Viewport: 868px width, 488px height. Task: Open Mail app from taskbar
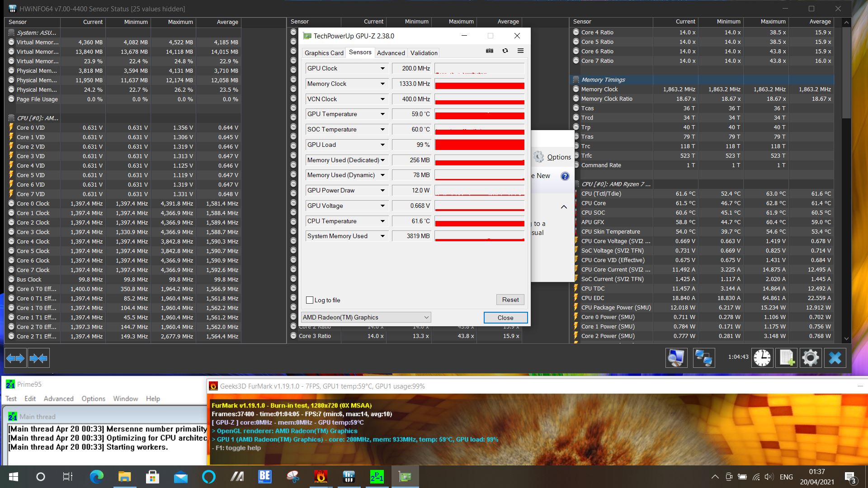[x=181, y=477]
